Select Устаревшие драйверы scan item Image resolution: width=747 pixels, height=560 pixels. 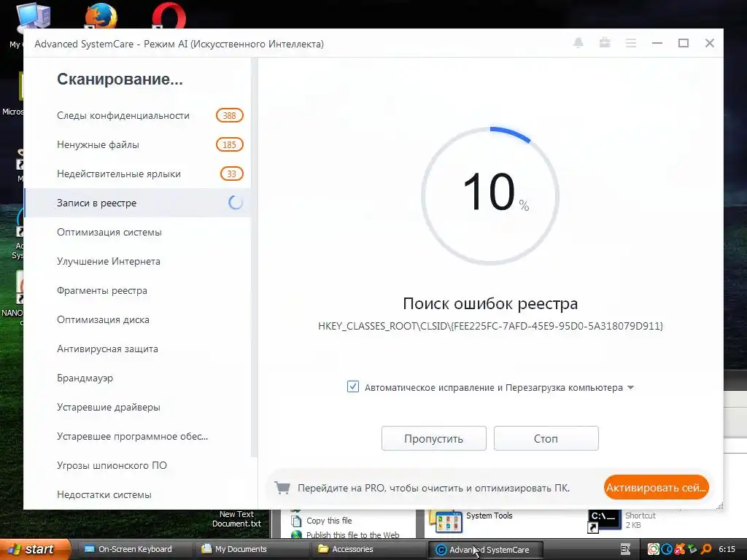pos(137,407)
